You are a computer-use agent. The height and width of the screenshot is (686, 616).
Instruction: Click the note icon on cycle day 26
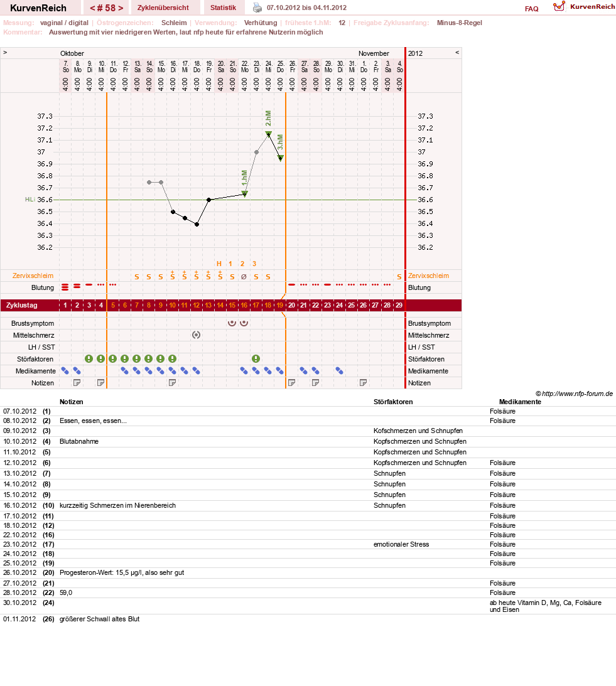[x=363, y=383]
